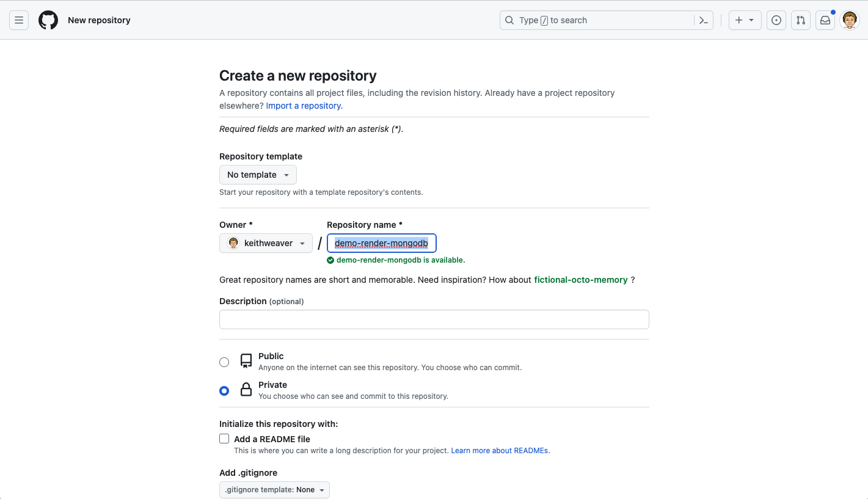Screen dimensions: 868x499
Task: Use suggested name fictional-octo-memory
Action: pyautogui.click(x=580, y=280)
